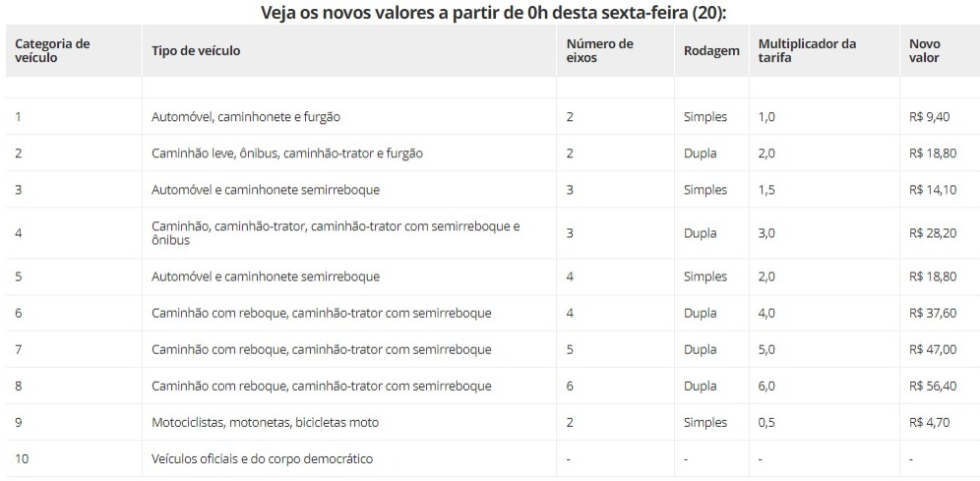Click the 'Tipo de veículo' column header
Screen dimensions: 980x481
tap(196, 51)
